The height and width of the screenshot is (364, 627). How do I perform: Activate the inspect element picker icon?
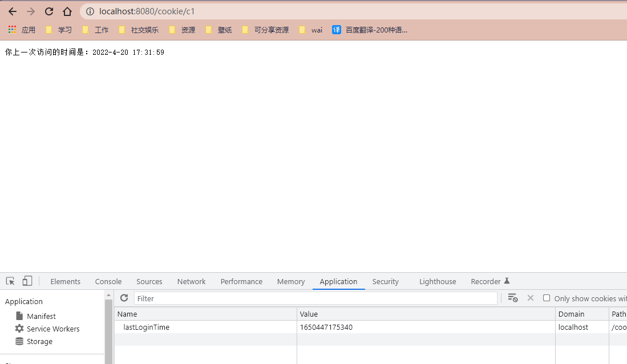click(10, 281)
